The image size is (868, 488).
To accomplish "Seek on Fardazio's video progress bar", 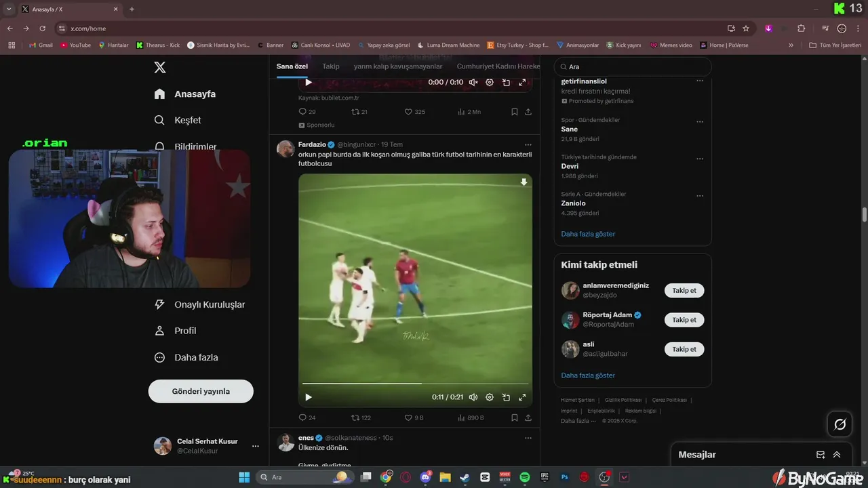I will point(415,384).
